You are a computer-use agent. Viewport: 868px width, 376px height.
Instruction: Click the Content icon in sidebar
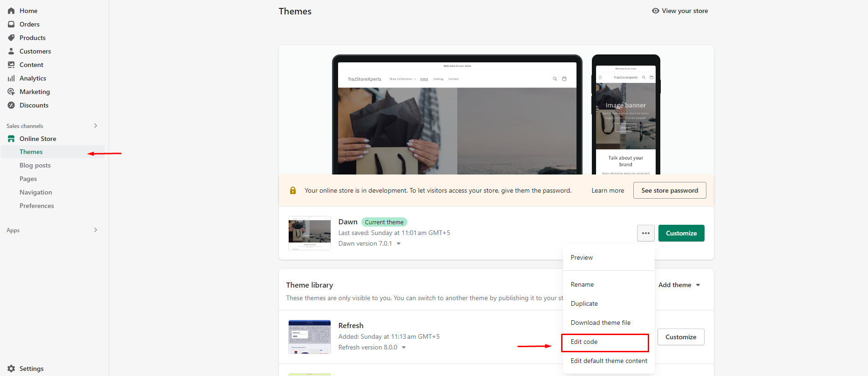(11, 65)
